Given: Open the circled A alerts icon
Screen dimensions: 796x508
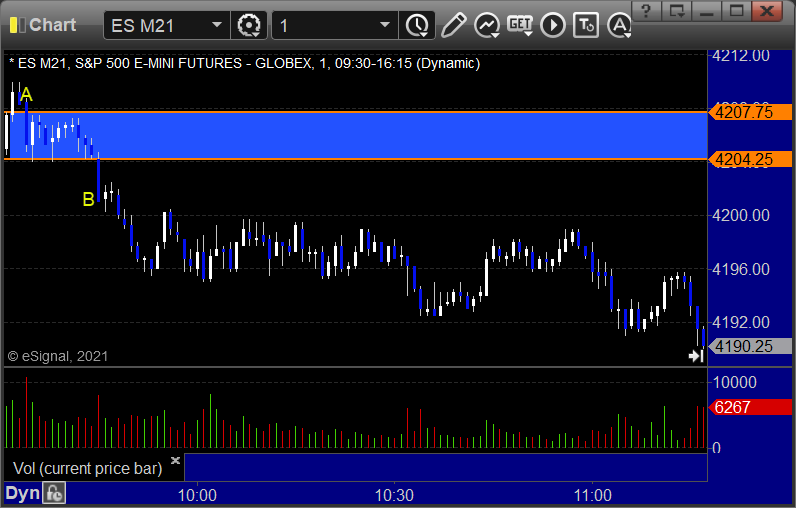Looking at the screenshot, I should (619, 25).
